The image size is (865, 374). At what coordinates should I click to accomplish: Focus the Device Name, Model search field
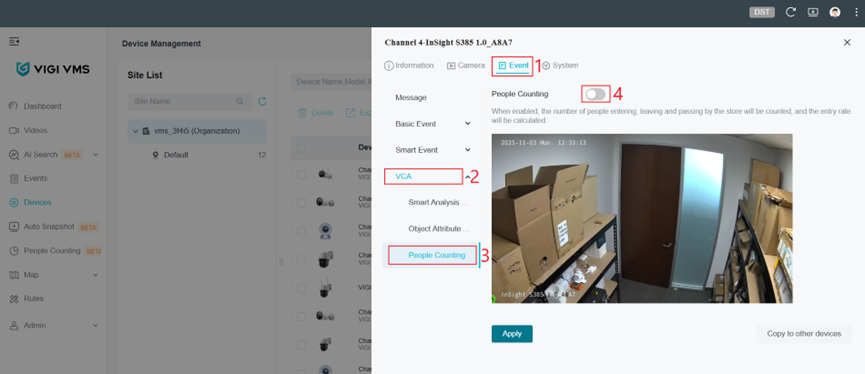pos(331,82)
